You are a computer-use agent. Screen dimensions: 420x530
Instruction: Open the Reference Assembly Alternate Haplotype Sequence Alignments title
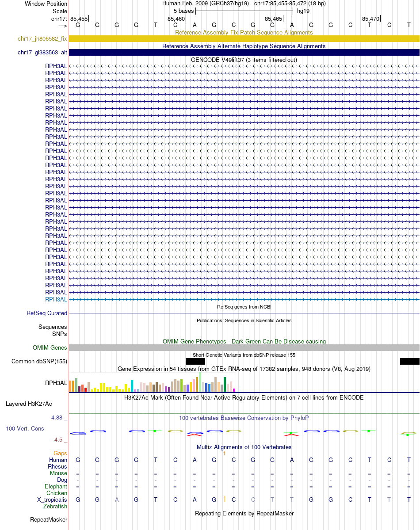coord(244,46)
